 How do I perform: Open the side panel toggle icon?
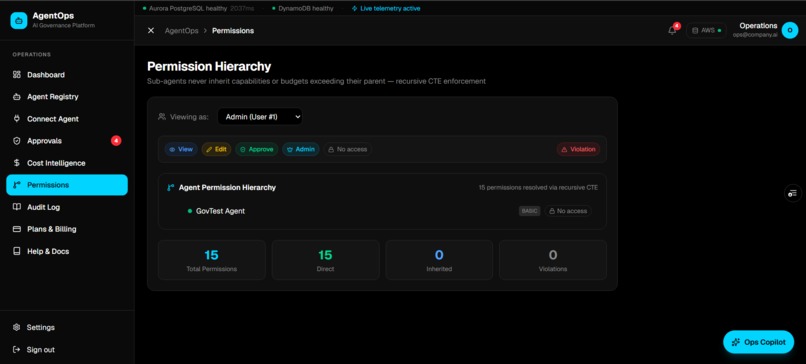point(793,193)
